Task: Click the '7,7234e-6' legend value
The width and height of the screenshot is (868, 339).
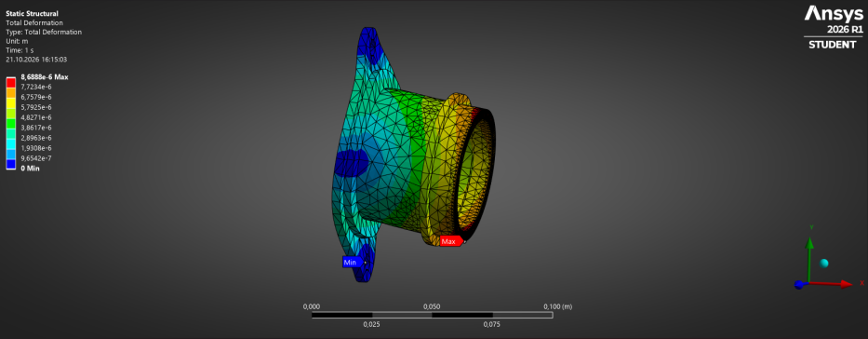Action: 36,87
